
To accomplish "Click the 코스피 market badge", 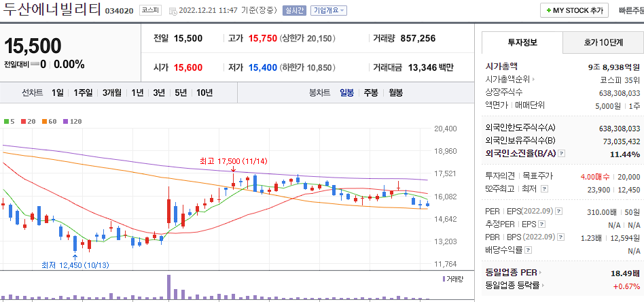I will [151, 10].
